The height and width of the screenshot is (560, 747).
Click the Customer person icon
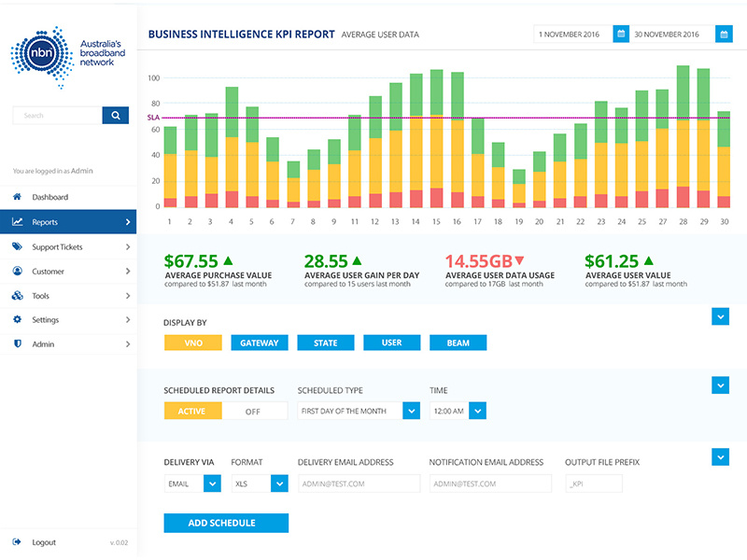click(17, 272)
